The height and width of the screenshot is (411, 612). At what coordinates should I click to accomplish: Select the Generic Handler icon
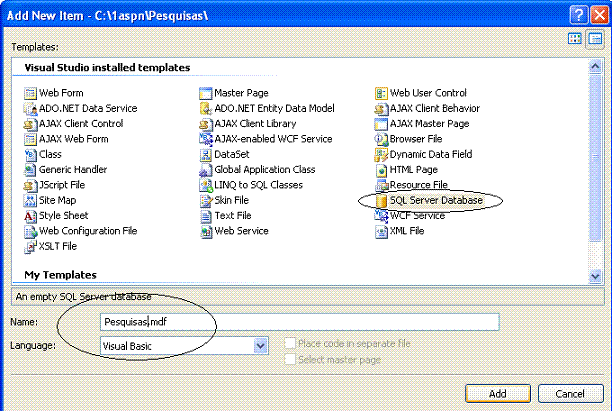coord(30,170)
